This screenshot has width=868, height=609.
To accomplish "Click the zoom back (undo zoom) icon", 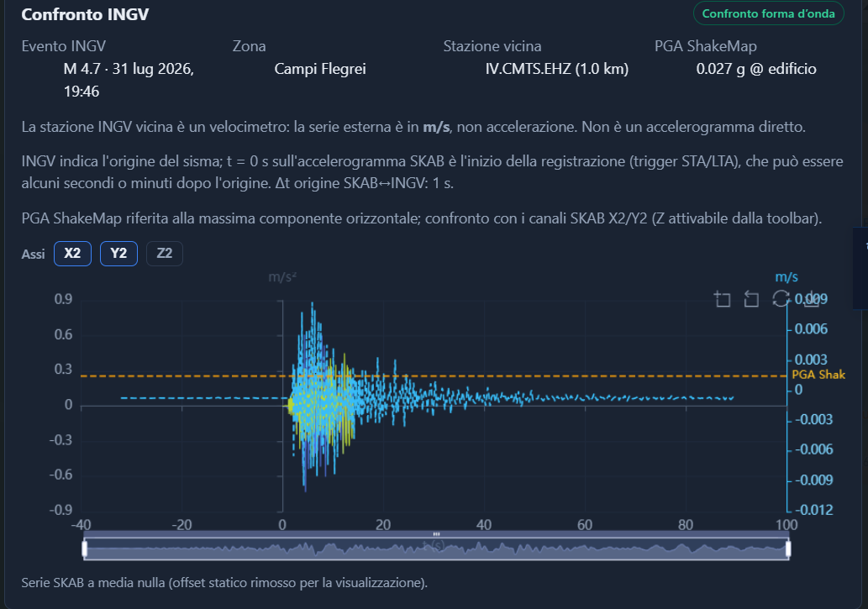I will point(751,299).
